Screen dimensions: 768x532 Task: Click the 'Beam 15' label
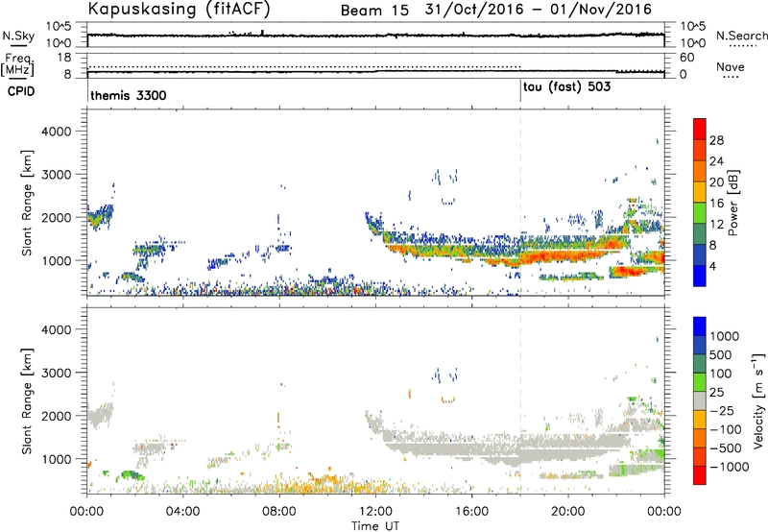click(x=374, y=11)
